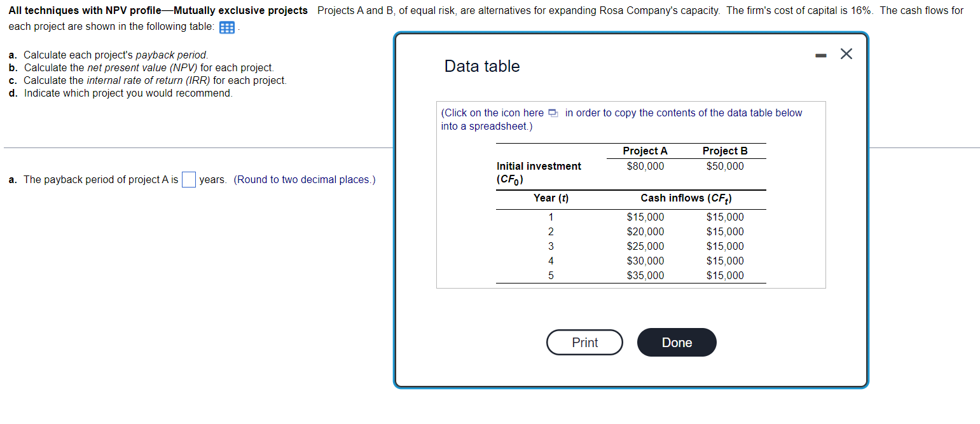Select Project A year 1 inflow $15,000
Image resolution: width=980 pixels, height=424 pixels.
(x=645, y=217)
